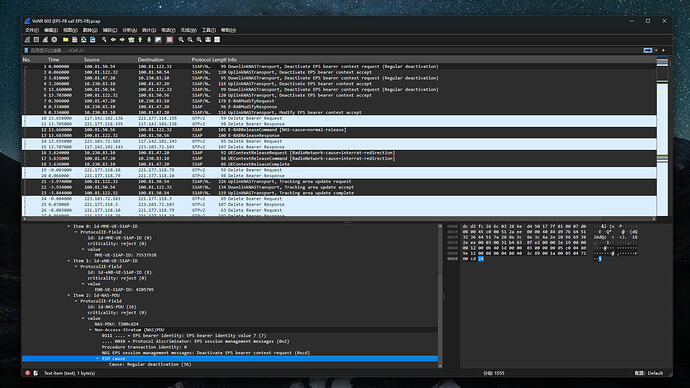Viewport: 690px width, 388px height.
Task: Sort packets by the No. column header
Action: tap(26, 59)
